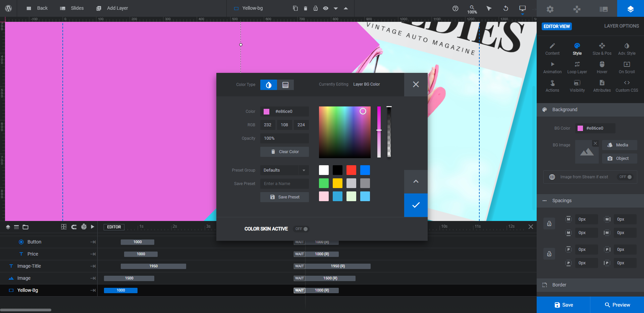Viewport: 644px width, 313px height.
Task: Click the hex color field #e86ce0
Action: click(x=284, y=111)
